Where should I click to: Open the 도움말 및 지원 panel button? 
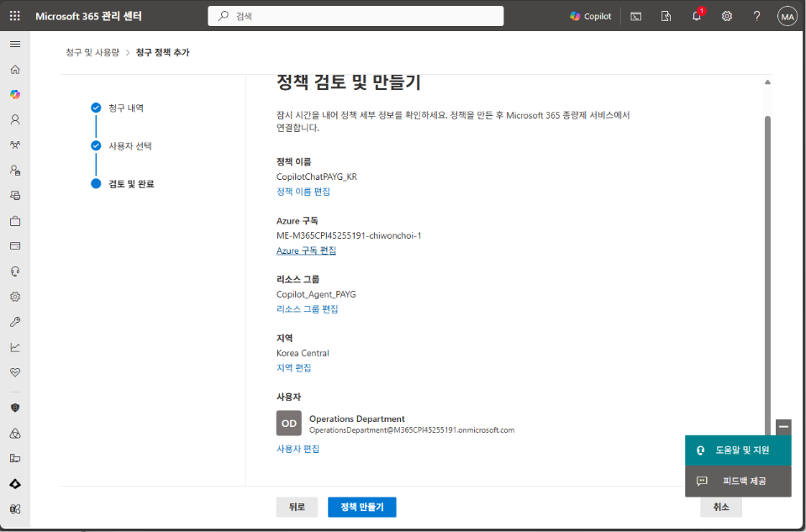tap(738, 450)
